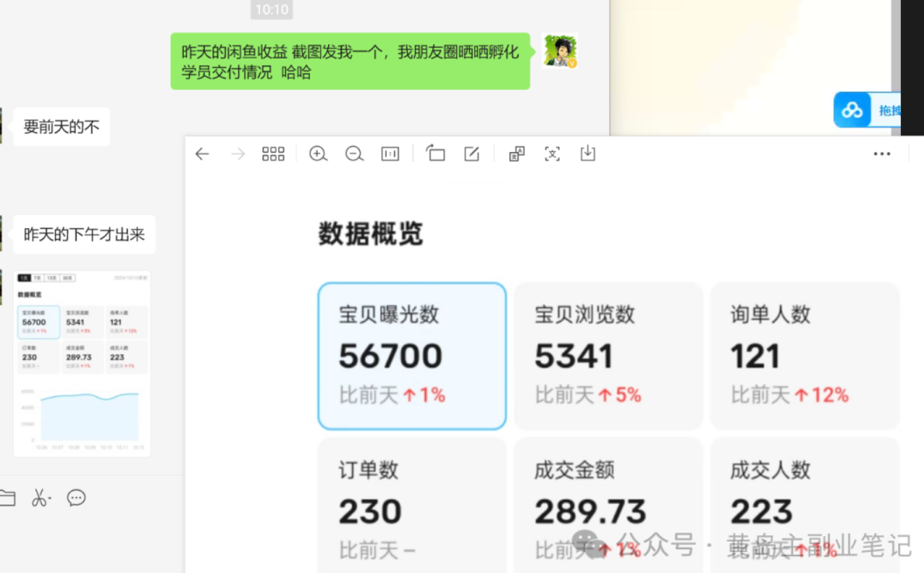The width and height of the screenshot is (924, 573).
Task: Zoom out of the image
Action: [x=355, y=154]
